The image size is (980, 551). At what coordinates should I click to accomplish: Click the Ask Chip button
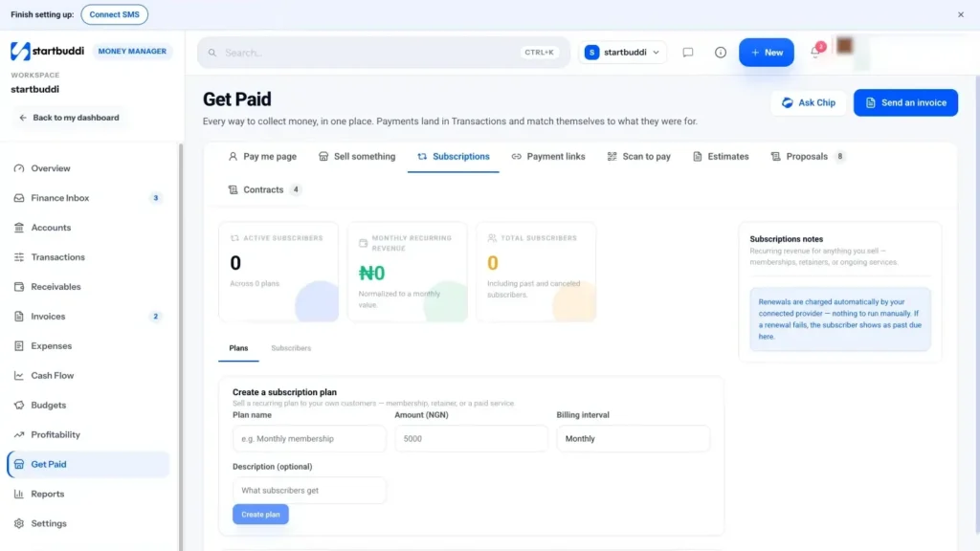(x=808, y=102)
